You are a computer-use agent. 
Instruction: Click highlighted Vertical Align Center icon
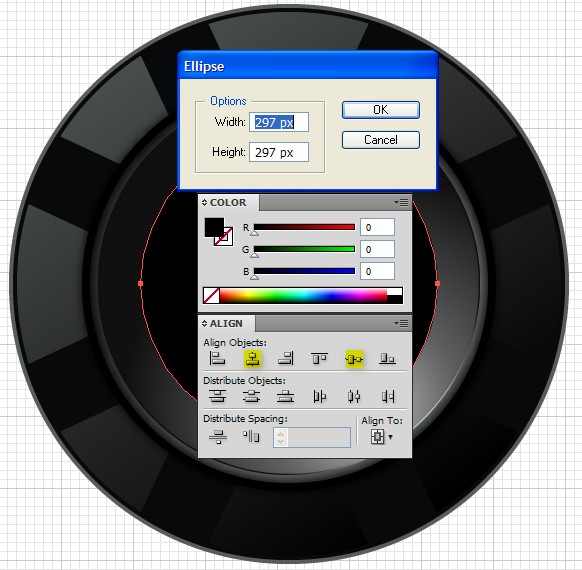(354, 359)
